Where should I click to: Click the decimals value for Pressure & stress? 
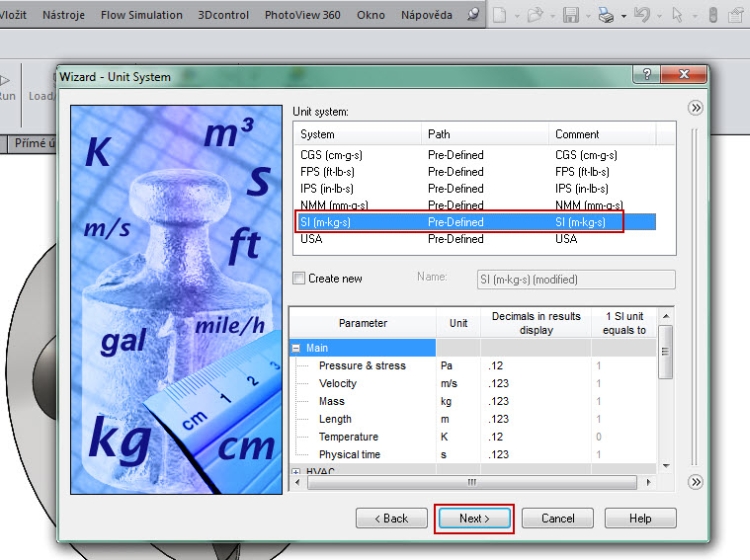pyautogui.click(x=536, y=366)
